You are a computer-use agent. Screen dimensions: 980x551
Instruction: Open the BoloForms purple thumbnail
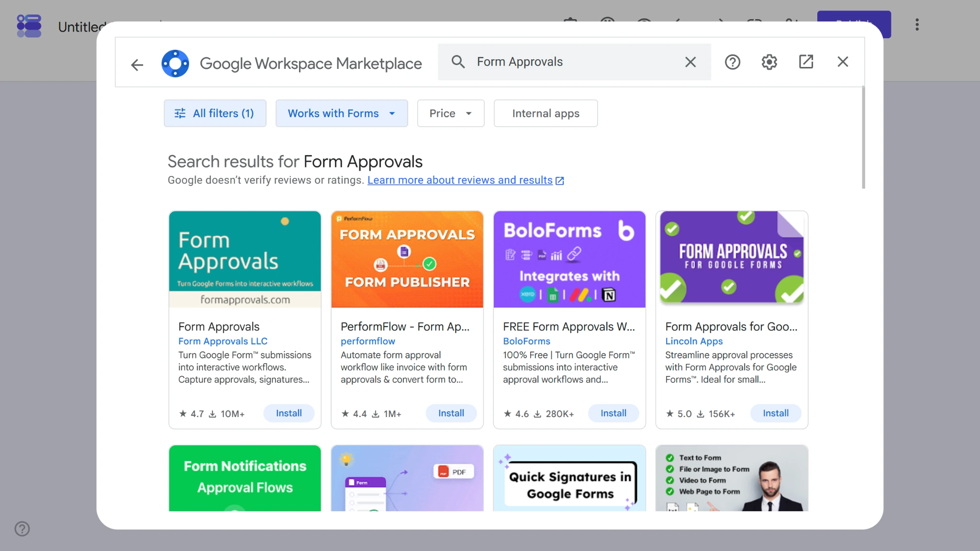click(569, 259)
